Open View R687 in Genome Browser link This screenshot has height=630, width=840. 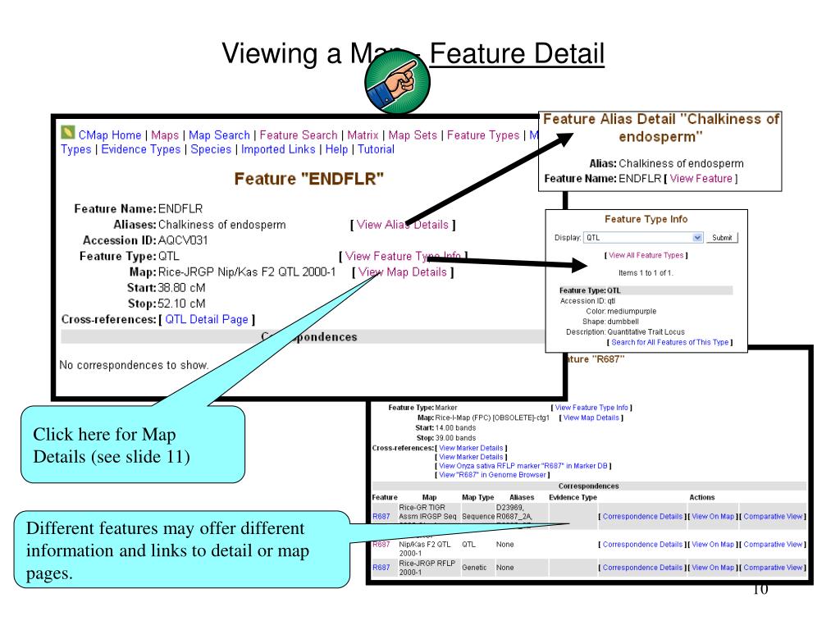point(492,475)
